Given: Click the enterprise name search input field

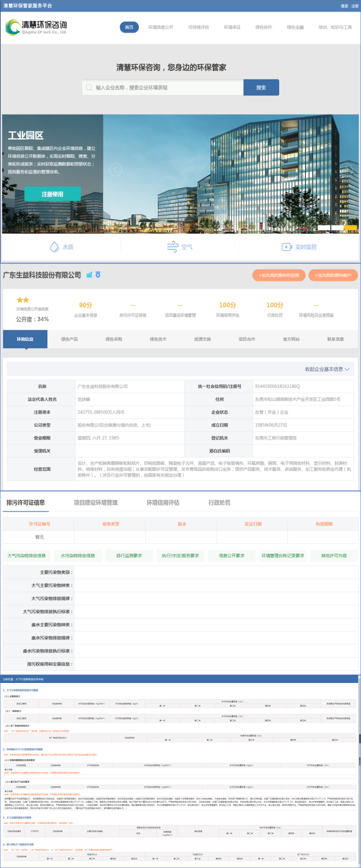Looking at the screenshot, I should pyautogui.click(x=167, y=88).
